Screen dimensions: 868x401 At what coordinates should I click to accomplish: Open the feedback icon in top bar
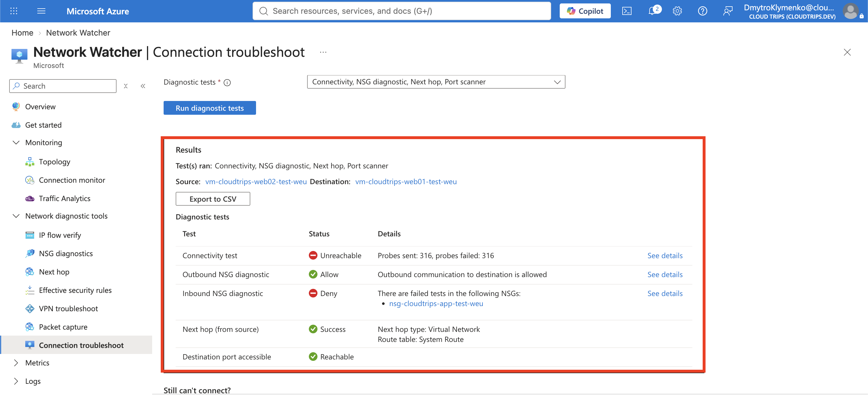[x=728, y=11]
